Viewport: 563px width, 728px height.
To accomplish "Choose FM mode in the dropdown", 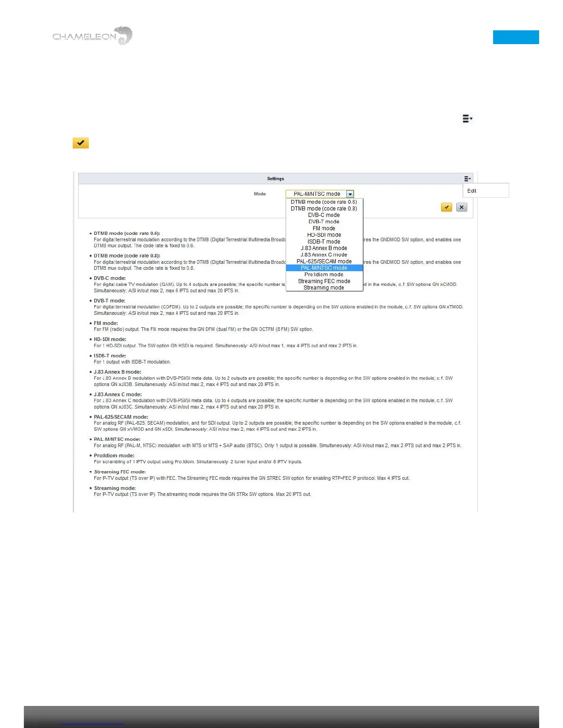I will (324, 228).
